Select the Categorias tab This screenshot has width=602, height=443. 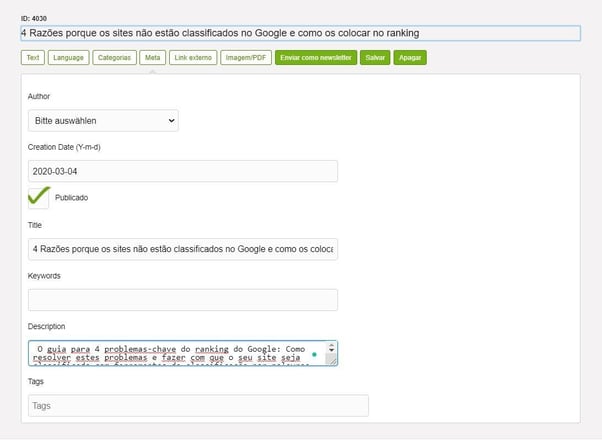tap(114, 58)
